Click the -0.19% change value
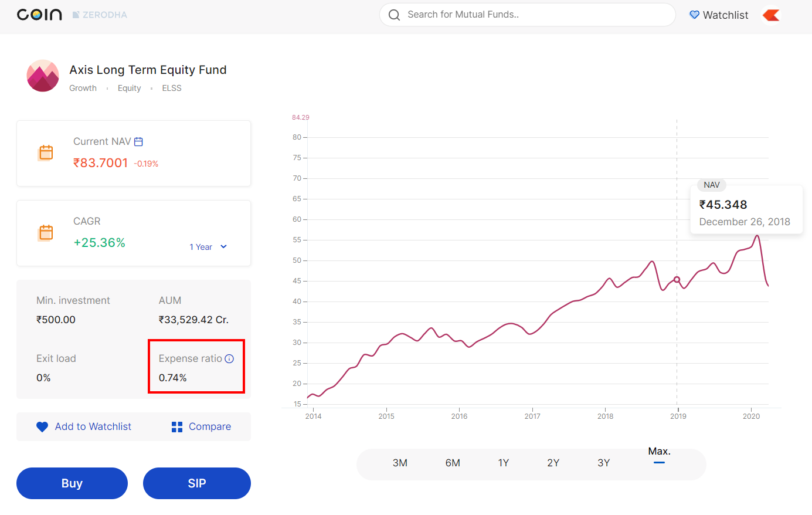 (146, 164)
